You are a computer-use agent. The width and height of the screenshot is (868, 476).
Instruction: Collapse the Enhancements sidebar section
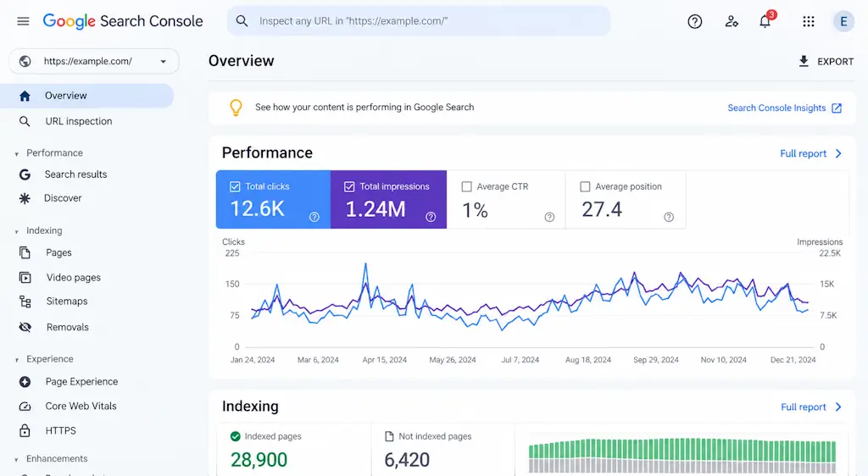click(x=17, y=459)
